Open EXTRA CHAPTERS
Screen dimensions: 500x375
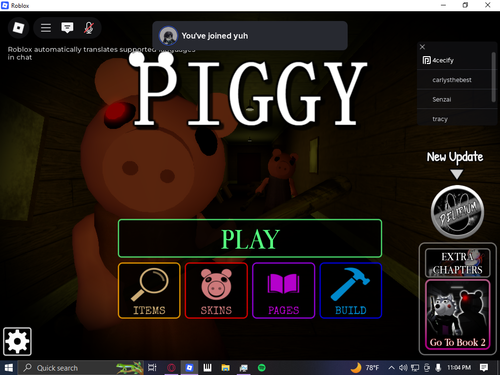457,263
